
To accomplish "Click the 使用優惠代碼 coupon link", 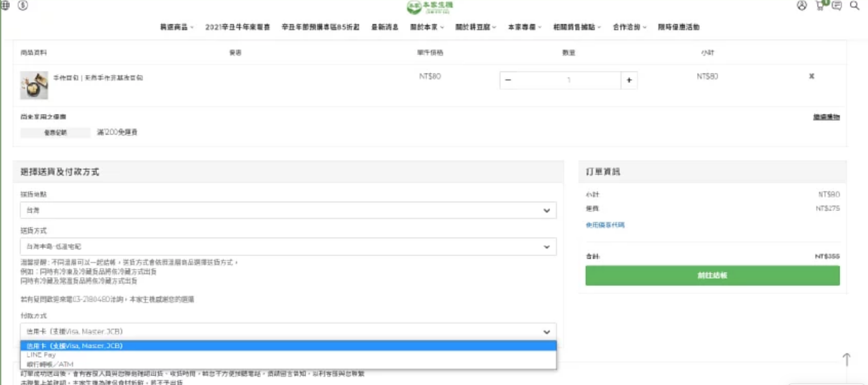I will pyautogui.click(x=605, y=225).
